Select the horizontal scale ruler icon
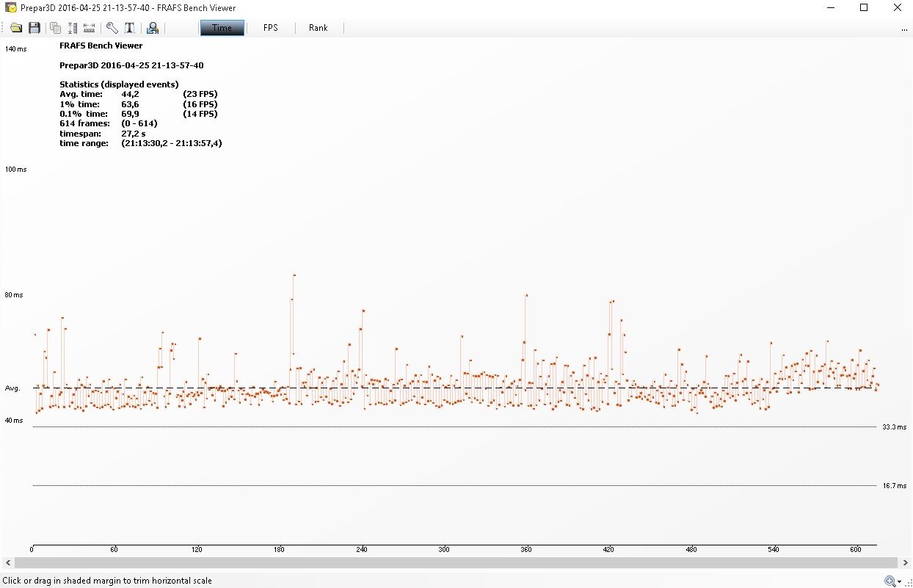Image resolution: width=913 pixels, height=588 pixels. 90,28
